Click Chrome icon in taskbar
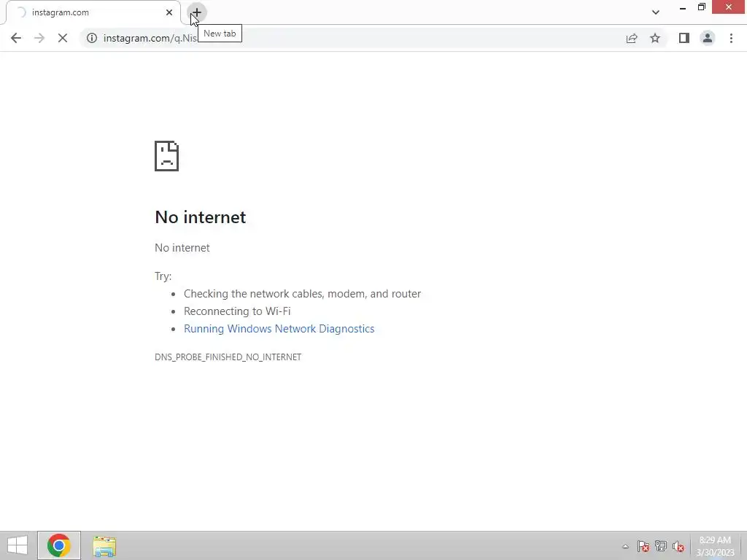Image resolution: width=747 pixels, height=560 pixels. point(59,545)
